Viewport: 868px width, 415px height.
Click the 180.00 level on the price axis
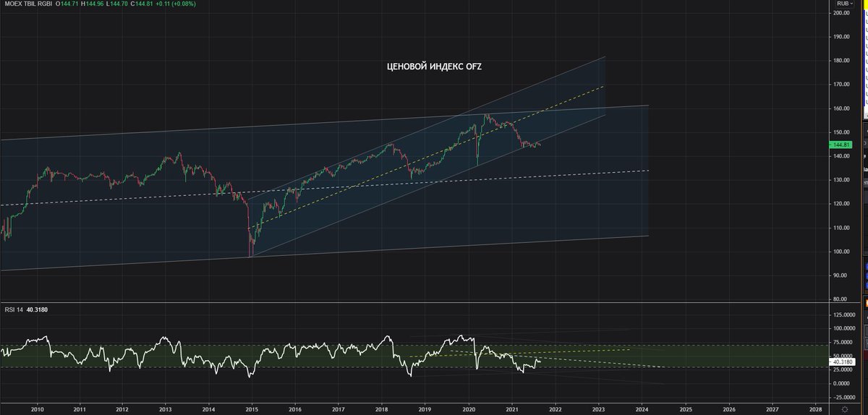[x=841, y=61]
